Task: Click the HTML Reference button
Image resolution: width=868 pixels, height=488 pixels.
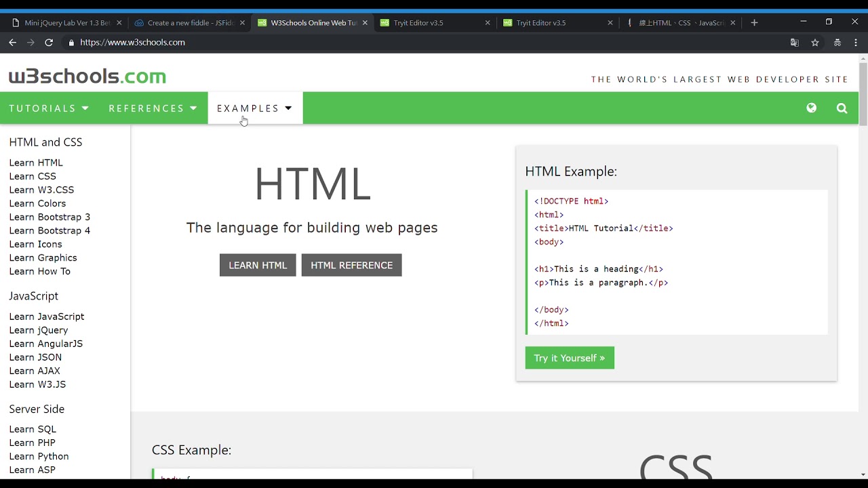Action: click(352, 265)
